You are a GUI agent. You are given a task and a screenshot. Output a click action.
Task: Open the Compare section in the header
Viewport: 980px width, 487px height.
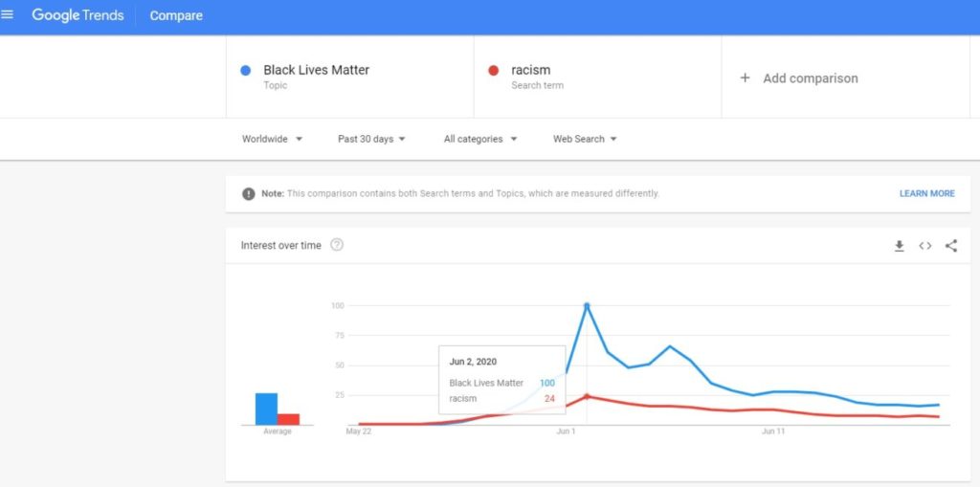coord(176,15)
